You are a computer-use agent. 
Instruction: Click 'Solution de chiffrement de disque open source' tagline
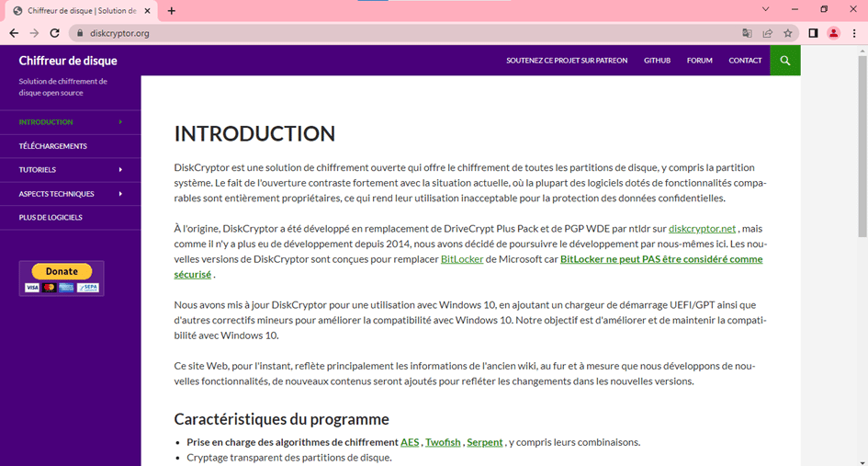62,87
